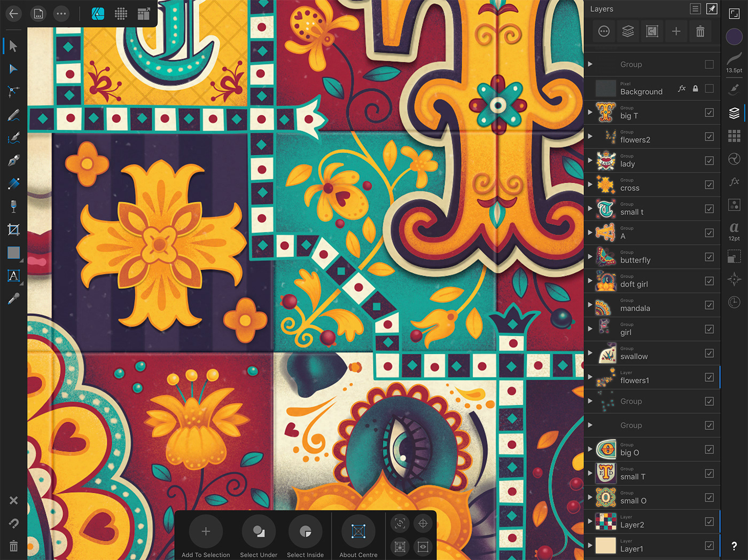Expand the big T group
This screenshot has height=560, width=748.
pos(590,112)
